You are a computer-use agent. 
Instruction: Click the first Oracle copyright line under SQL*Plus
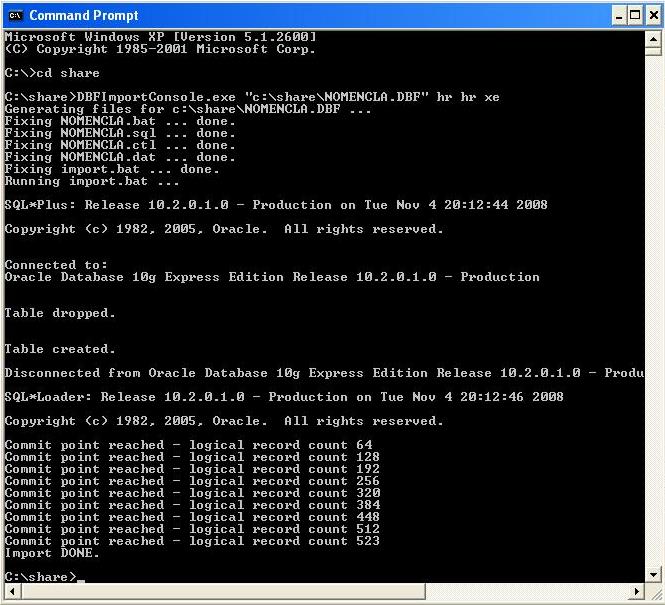224,229
